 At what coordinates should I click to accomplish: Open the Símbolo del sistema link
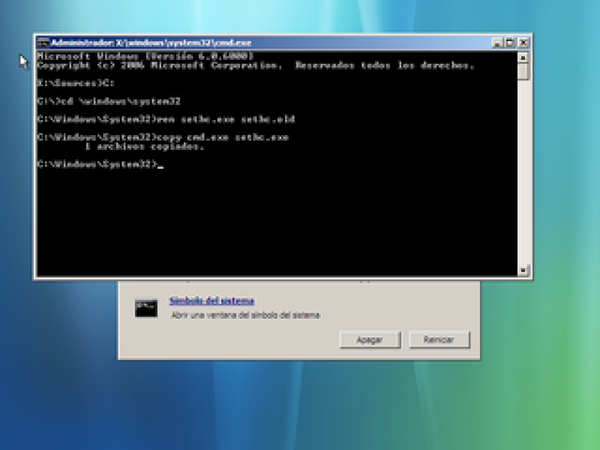pos(212,301)
